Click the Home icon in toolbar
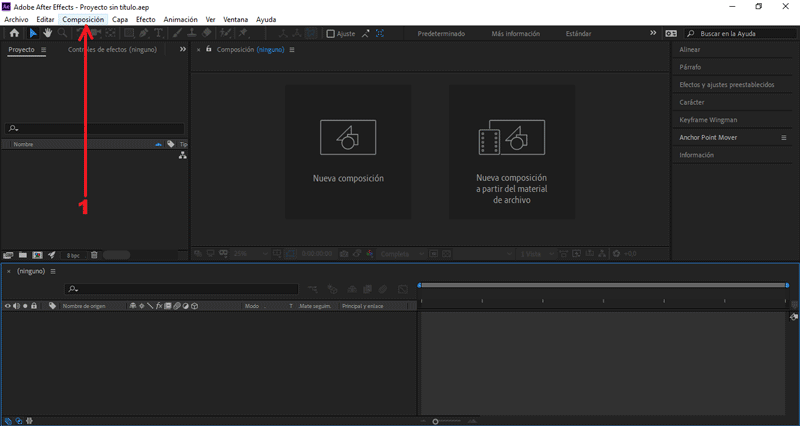The width and height of the screenshot is (800, 426). pos(14,33)
